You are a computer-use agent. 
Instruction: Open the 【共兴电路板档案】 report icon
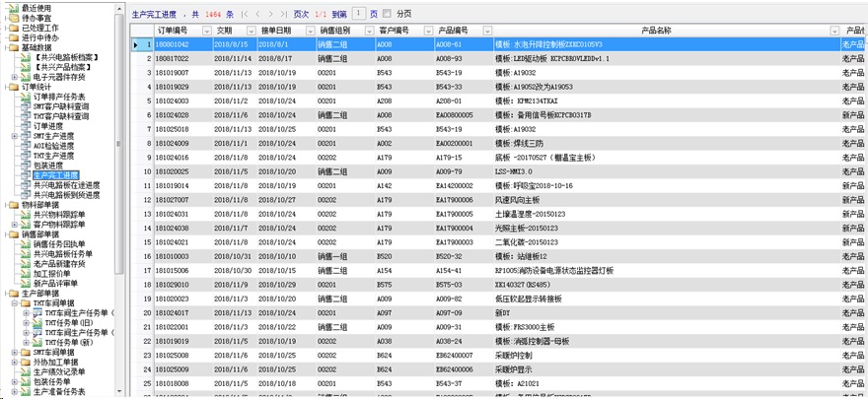click(27, 57)
